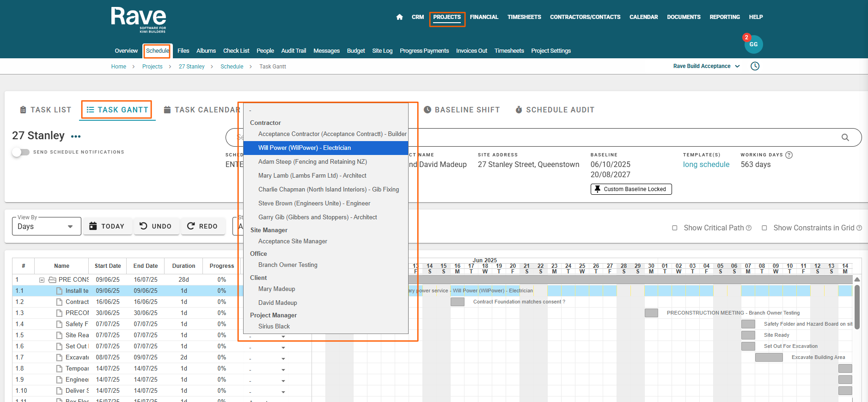Go to Projects breadcrumb link
Screen dimensions: 868x402
(152, 67)
